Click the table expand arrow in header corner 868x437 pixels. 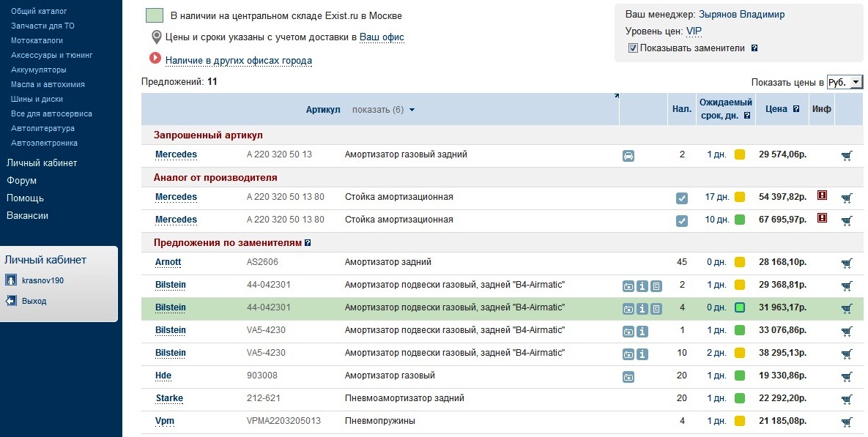click(x=617, y=96)
